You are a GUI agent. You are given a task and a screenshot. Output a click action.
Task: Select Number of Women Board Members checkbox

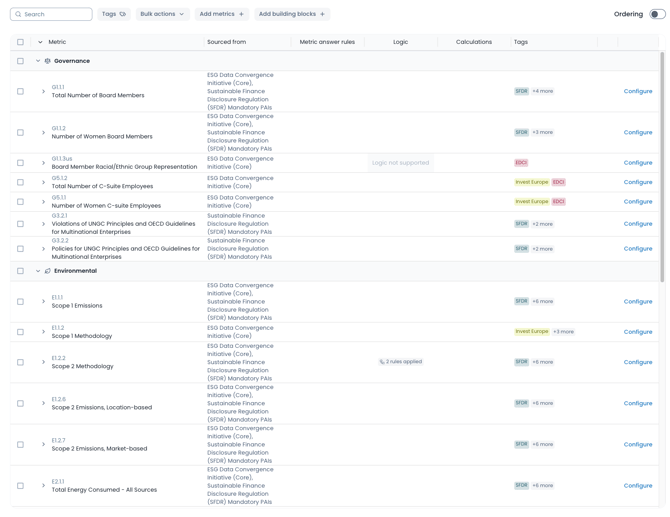20,132
